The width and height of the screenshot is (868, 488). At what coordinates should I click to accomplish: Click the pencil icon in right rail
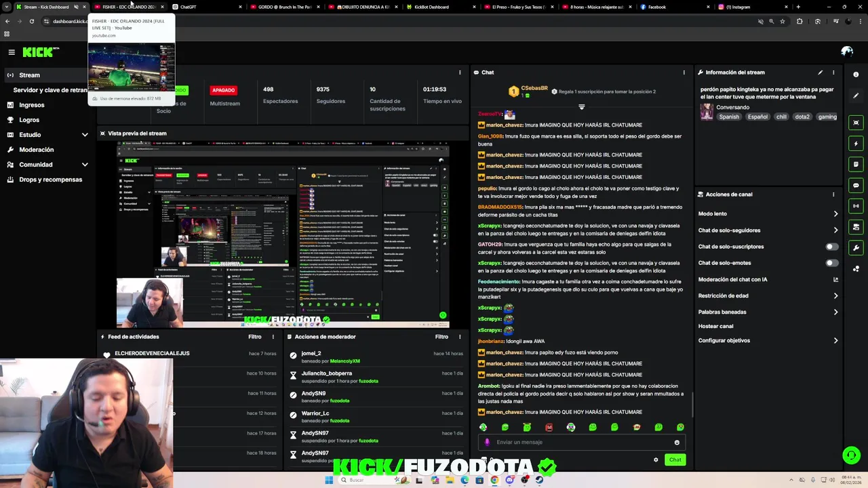point(856,96)
